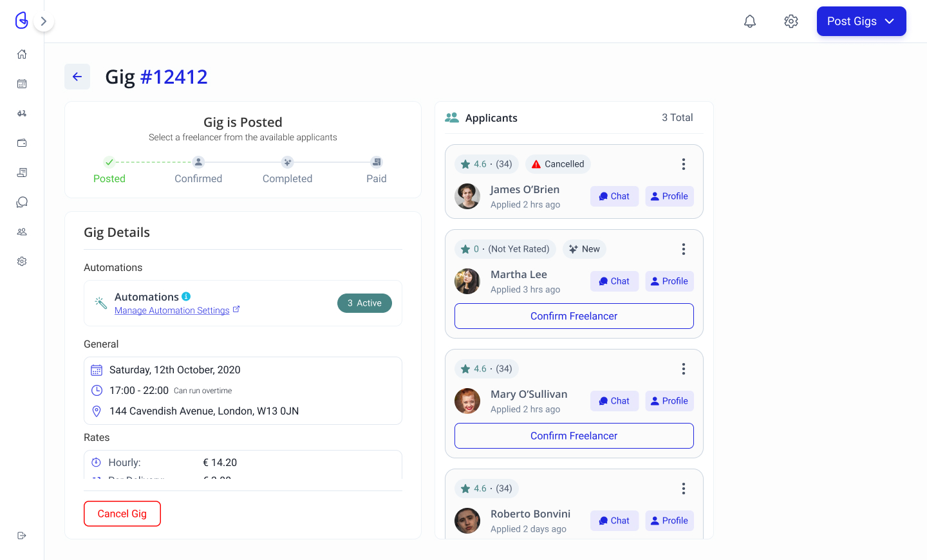Click Roberto Bonvini's avatar
927x560 pixels.
pyautogui.click(x=467, y=521)
